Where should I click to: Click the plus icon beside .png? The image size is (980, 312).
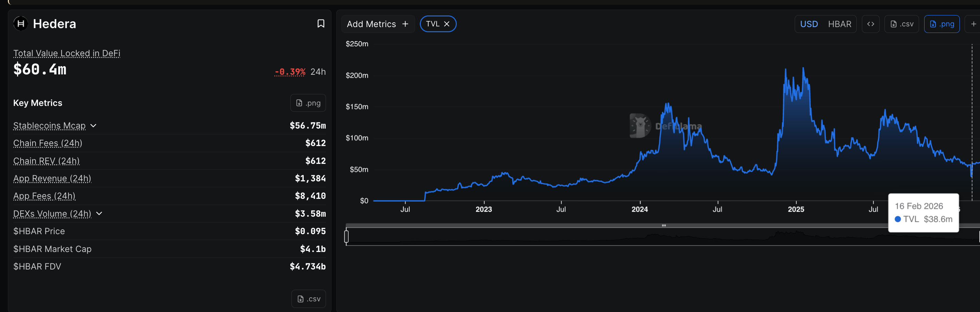(x=973, y=24)
